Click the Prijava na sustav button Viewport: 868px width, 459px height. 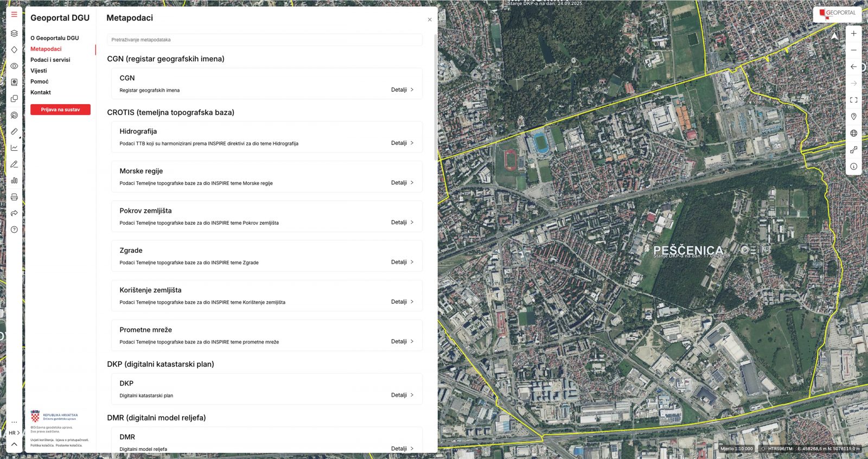point(60,110)
